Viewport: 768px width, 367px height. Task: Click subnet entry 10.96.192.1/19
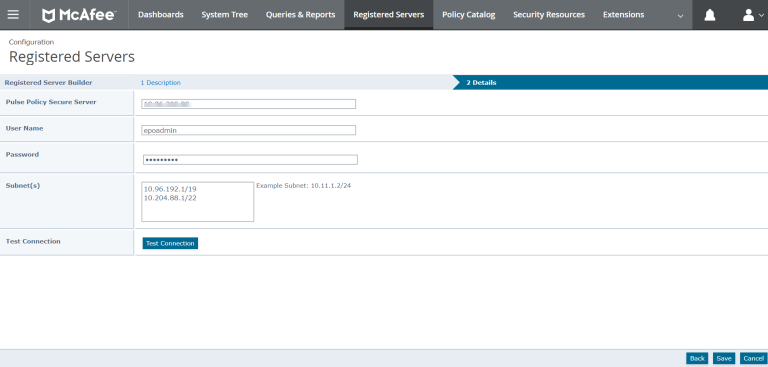point(170,189)
